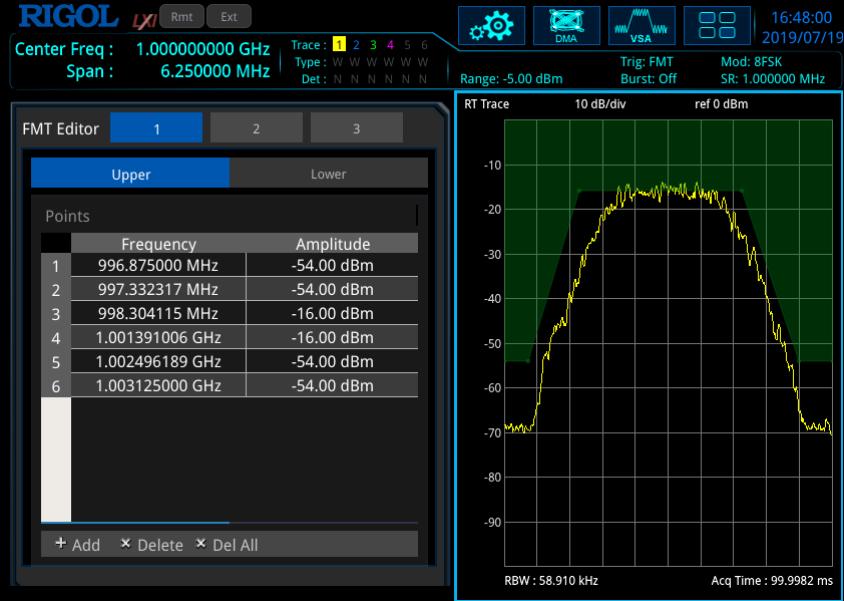Select the Lower mask tab

[x=328, y=173]
